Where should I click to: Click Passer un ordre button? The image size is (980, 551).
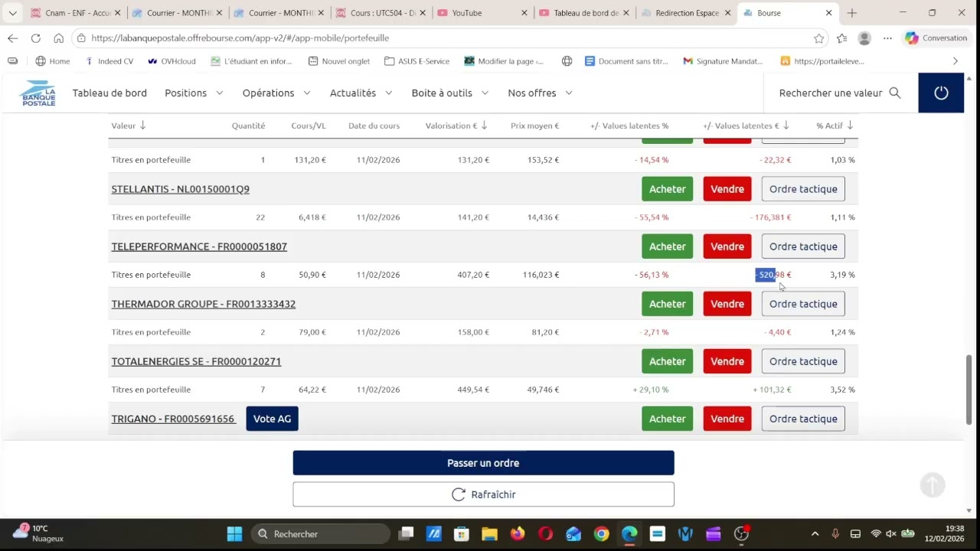point(483,463)
